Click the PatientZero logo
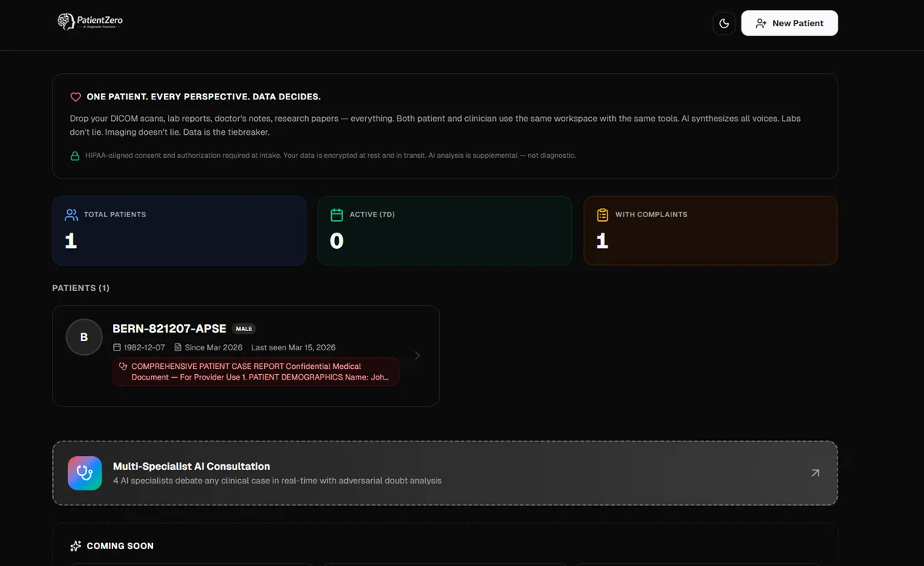924x566 pixels. [90, 22]
